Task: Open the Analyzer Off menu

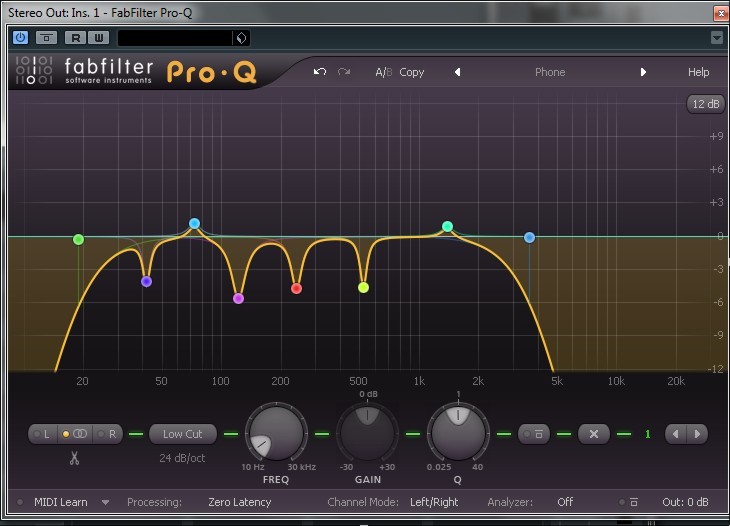Action: 565,502
